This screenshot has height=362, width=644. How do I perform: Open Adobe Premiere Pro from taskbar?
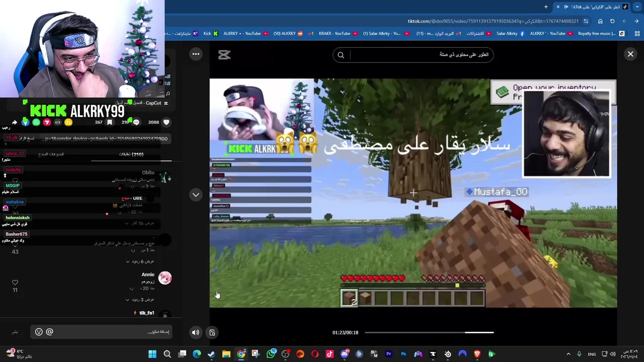[388, 354]
